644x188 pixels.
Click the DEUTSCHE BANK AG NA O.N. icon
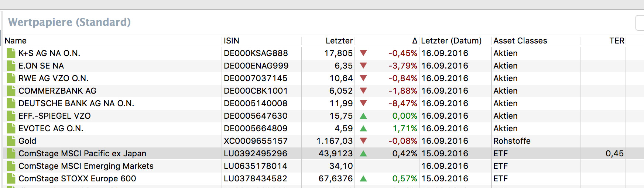pyautogui.click(x=11, y=103)
